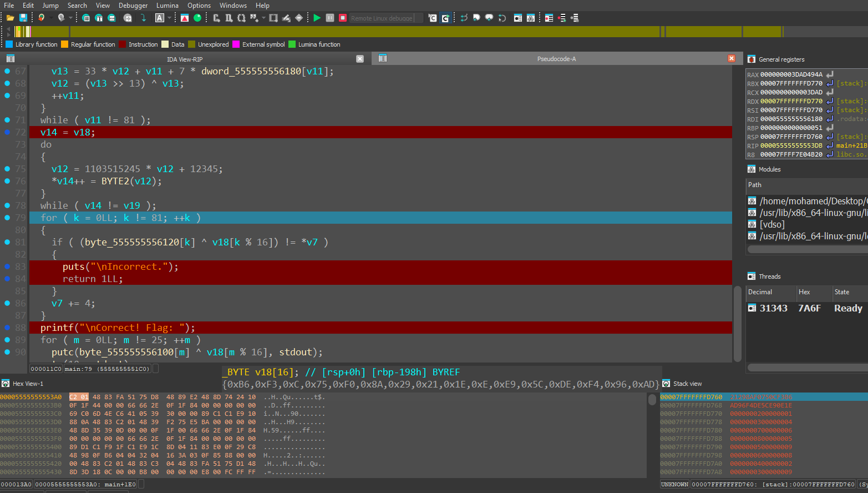The width and height of the screenshot is (868, 493).
Task: Jump to RAX register value arrow
Action: click(x=830, y=74)
